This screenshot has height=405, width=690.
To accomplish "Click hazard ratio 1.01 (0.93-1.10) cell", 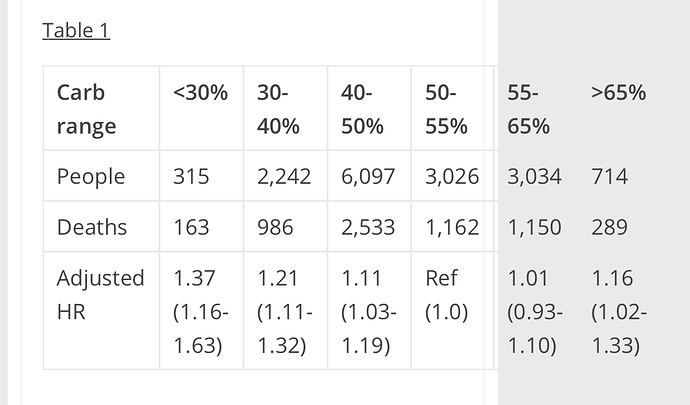I will (x=535, y=310).
